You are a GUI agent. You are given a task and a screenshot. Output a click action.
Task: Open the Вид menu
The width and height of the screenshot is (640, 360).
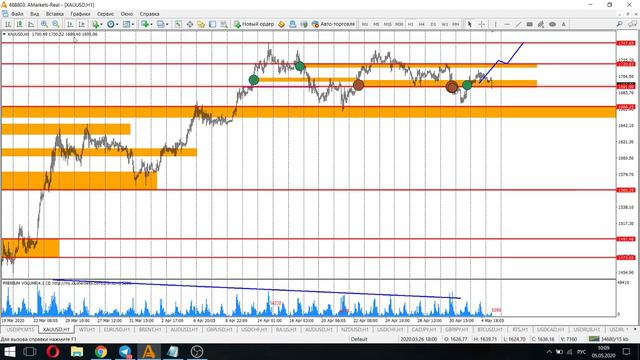click(x=35, y=14)
